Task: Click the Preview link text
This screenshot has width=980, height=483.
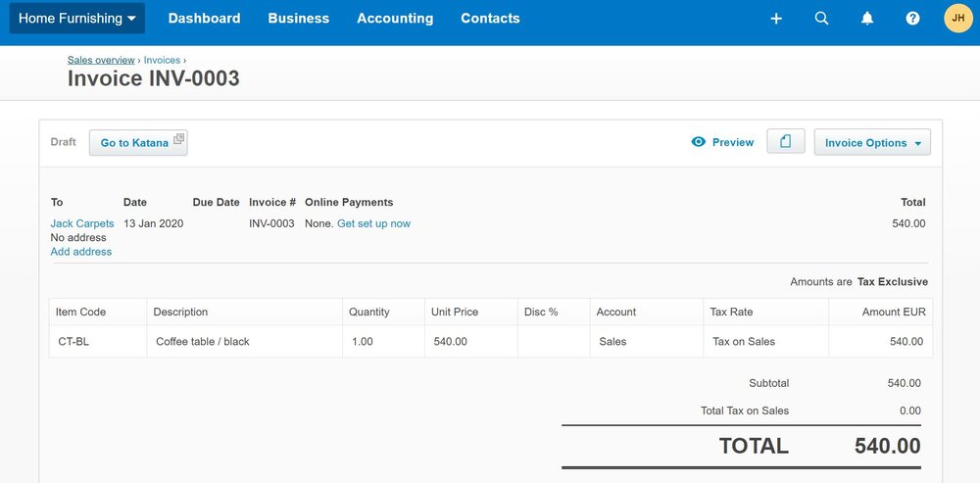Action: click(x=733, y=142)
